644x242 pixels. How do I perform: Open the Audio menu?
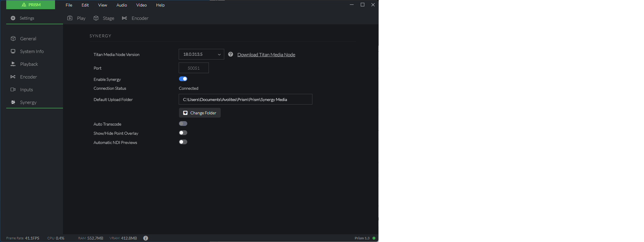coord(122,5)
